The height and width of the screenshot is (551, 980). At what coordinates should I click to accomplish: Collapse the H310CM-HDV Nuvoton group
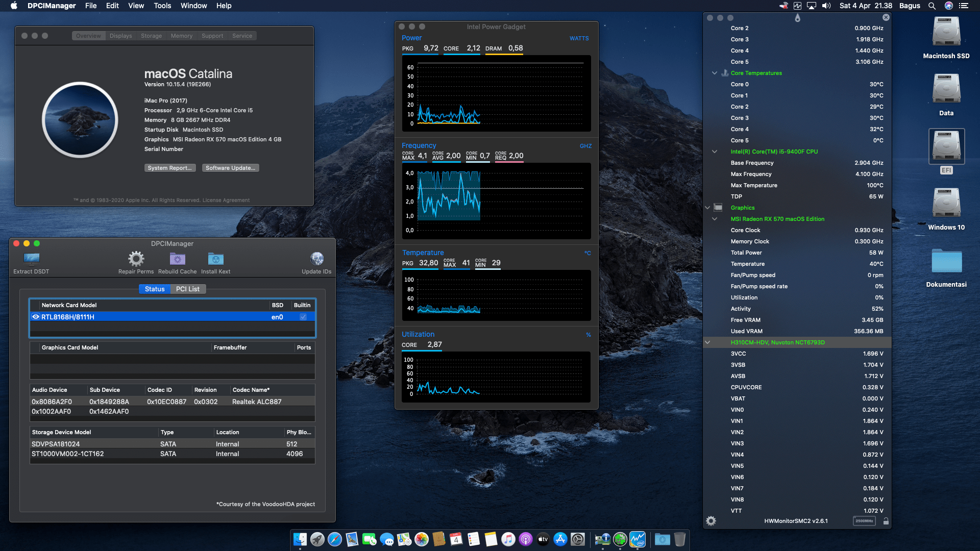pos(707,342)
